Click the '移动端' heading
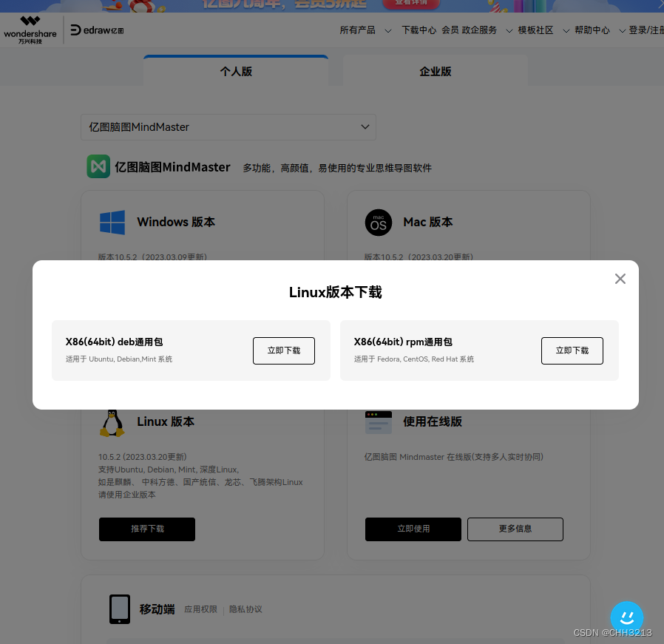The image size is (664, 644). tap(157, 609)
